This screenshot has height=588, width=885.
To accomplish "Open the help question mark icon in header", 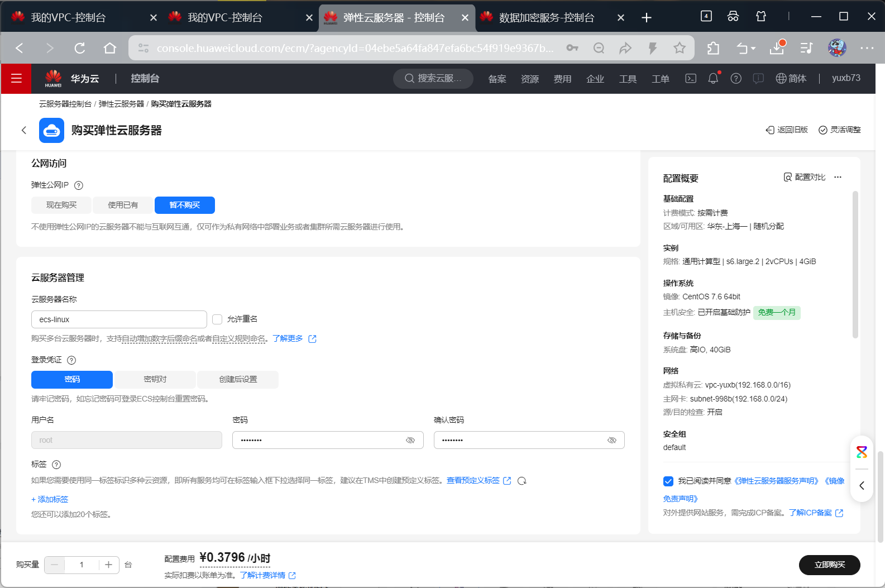I will coord(736,79).
